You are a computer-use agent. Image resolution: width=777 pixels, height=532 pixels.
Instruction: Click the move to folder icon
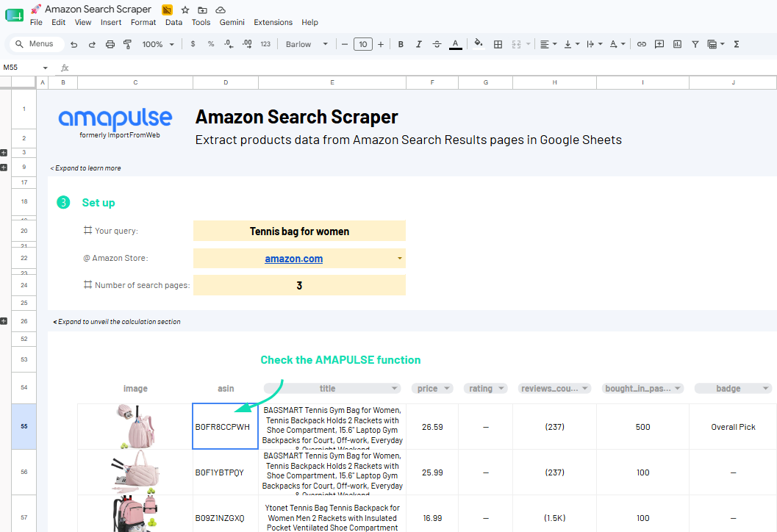coord(203,10)
